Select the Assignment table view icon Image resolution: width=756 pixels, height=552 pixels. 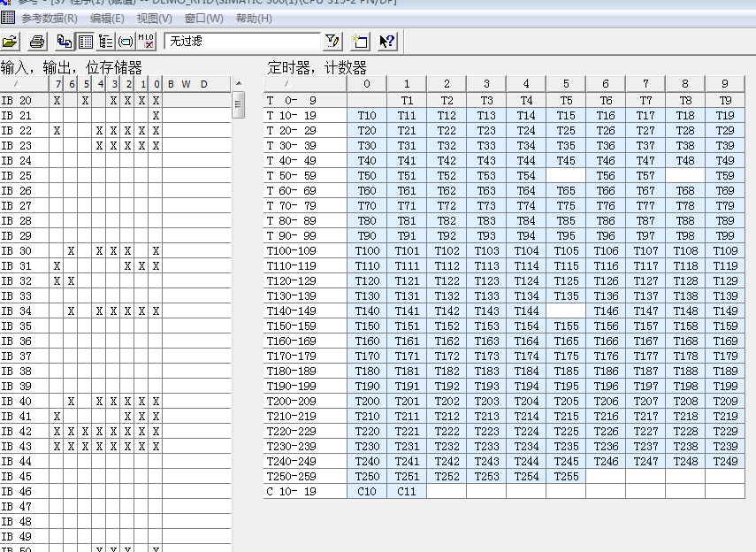[x=86, y=42]
